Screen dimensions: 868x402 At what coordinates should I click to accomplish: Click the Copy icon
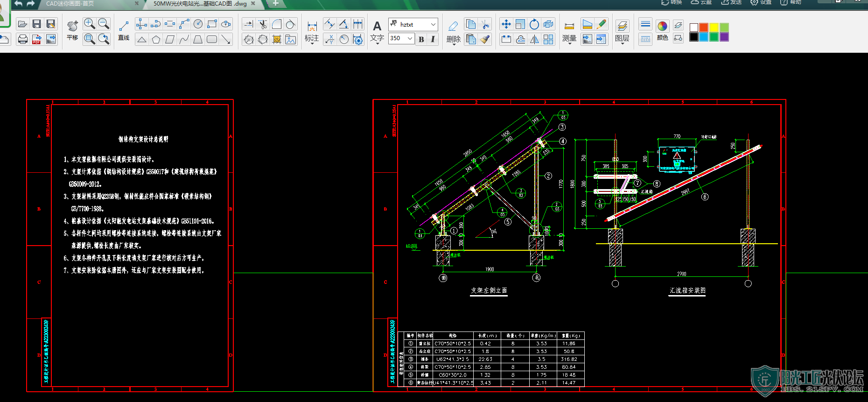[471, 24]
